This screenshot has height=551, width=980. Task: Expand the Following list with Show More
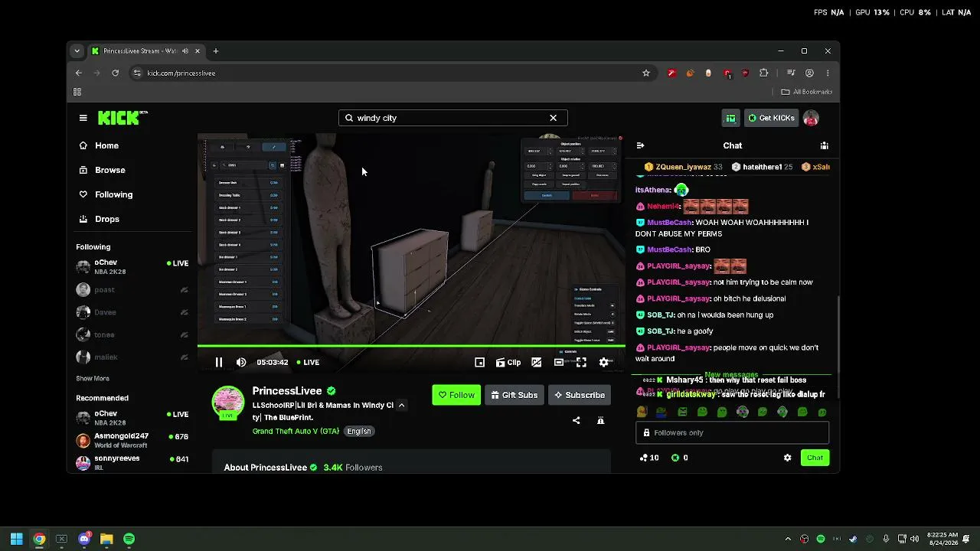point(93,378)
